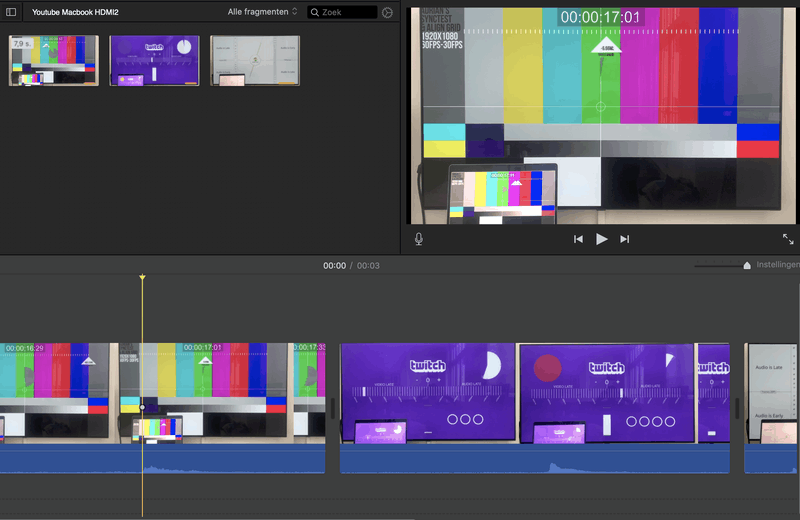Toggle the media sidebar panel icon
Image resolution: width=800 pixels, height=520 pixels.
pos(11,12)
